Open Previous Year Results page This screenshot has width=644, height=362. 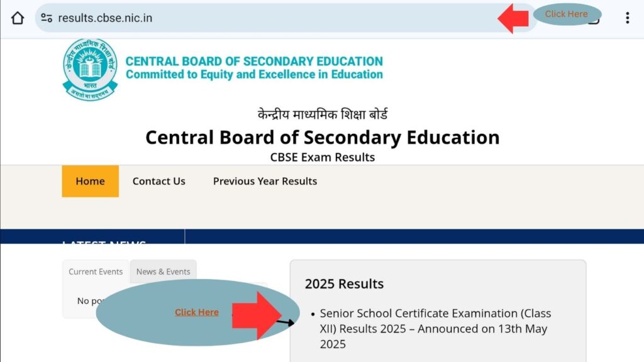(265, 181)
